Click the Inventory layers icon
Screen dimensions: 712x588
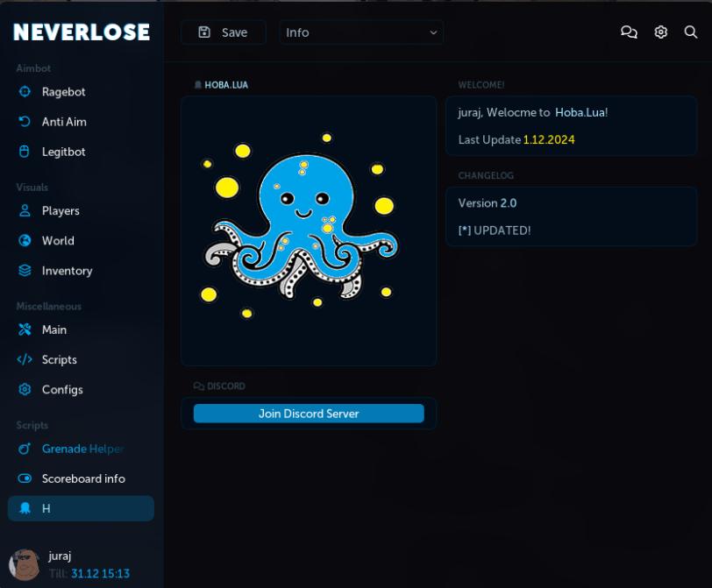point(25,271)
